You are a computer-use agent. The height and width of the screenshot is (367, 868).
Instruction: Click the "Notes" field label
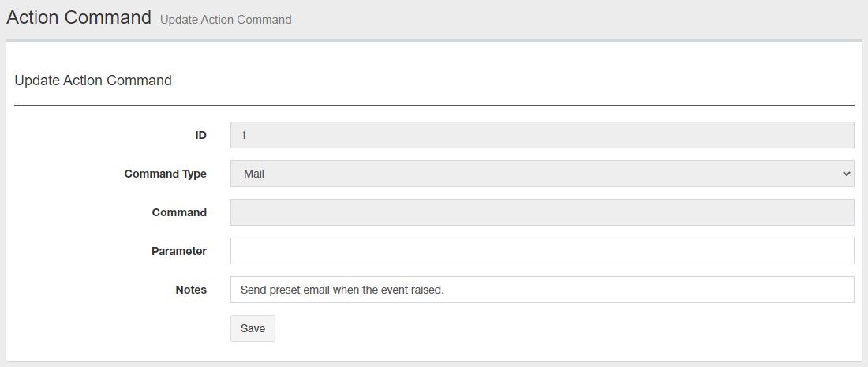click(x=191, y=290)
